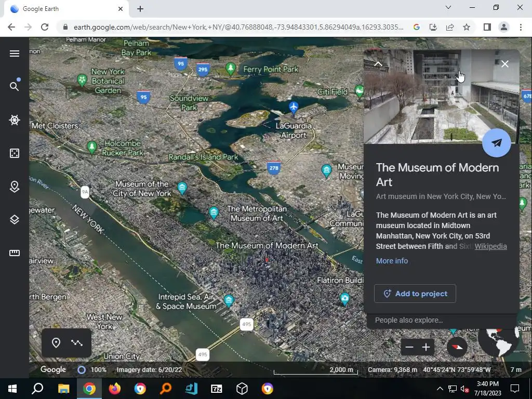This screenshot has width=532, height=399.
Task: Click Flatiron Building camera marker
Action: click(345, 299)
